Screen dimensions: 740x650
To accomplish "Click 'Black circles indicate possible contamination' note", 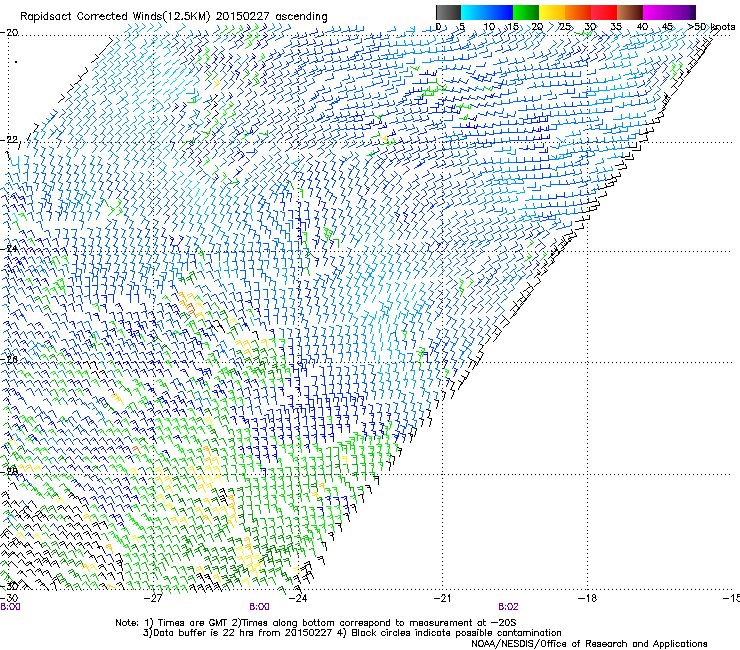I will coord(456,633).
